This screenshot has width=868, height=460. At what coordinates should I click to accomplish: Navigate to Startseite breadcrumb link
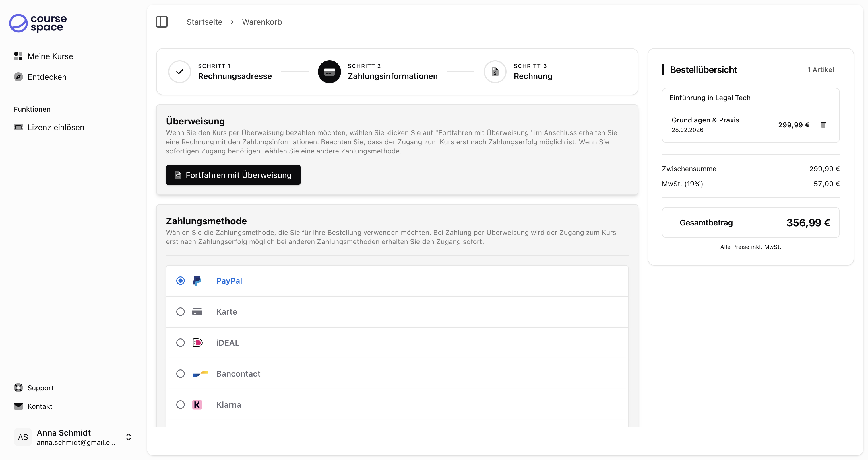(x=204, y=22)
